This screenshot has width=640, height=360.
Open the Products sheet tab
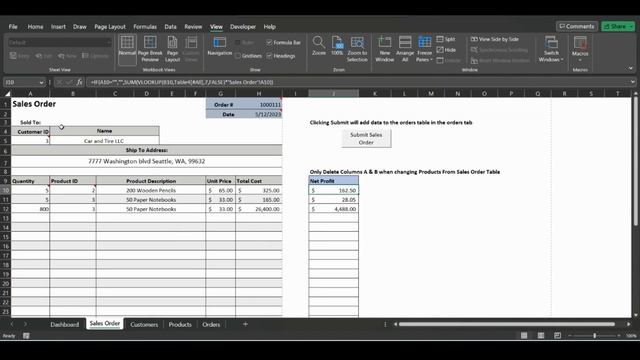[x=180, y=324]
